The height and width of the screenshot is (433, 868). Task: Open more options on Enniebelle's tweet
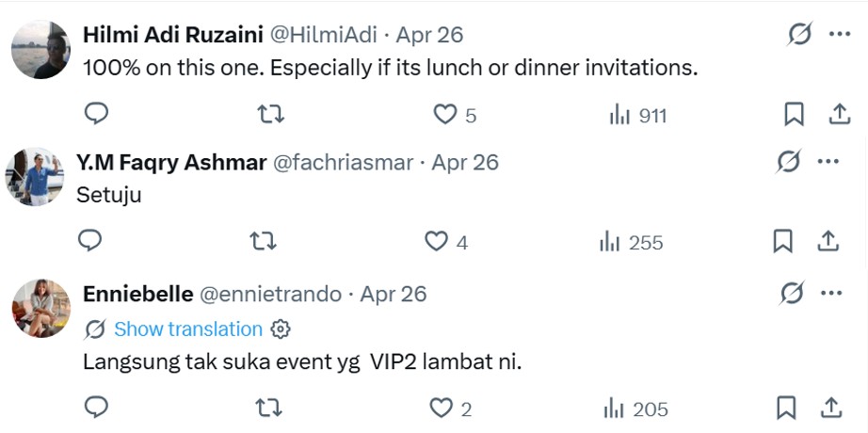[x=831, y=294]
